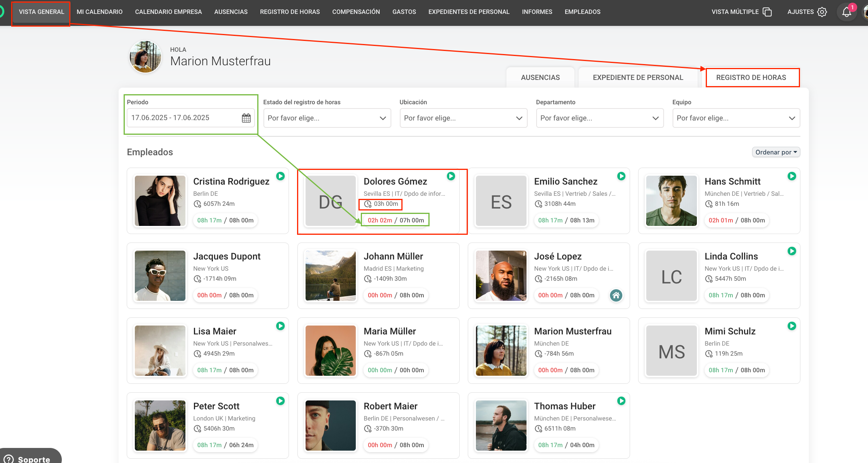Screen dimensions: 868x463
Task: Open Maria Müller's employee name link
Action: coord(390,331)
